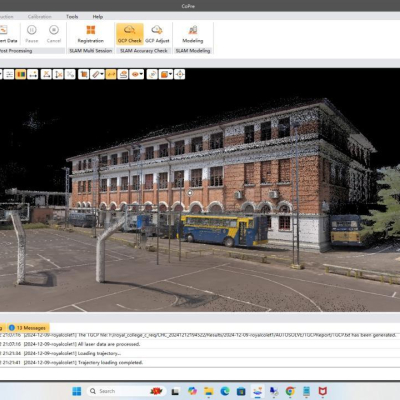Select the polygon selection tool icon
This screenshot has width=400, height=400.
pos(46,74)
